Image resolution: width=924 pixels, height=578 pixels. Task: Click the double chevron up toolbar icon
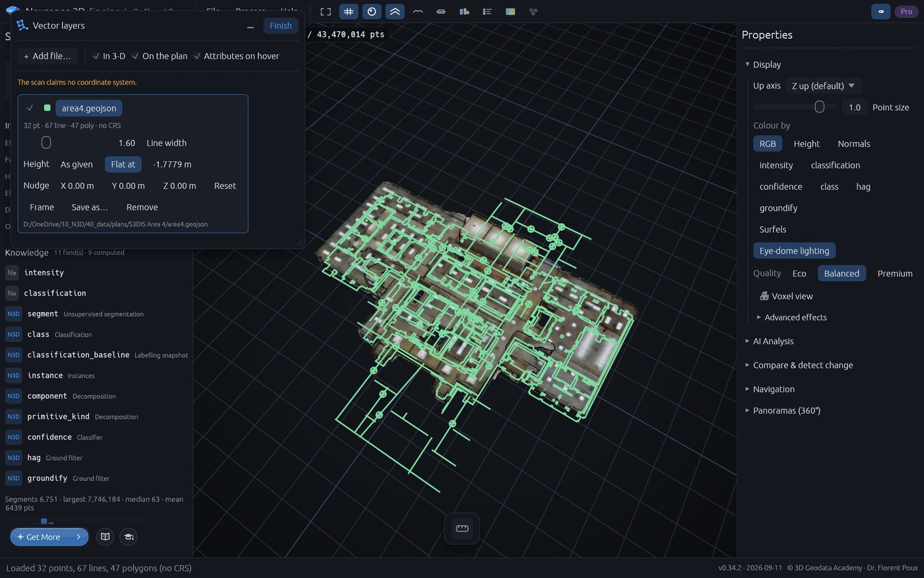(x=395, y=11)
